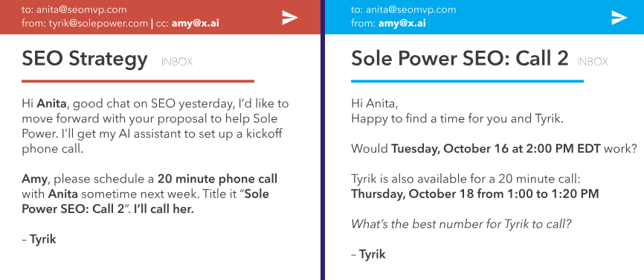
Task: Click bold text 20 minute phone call
Action: (217, 179)
